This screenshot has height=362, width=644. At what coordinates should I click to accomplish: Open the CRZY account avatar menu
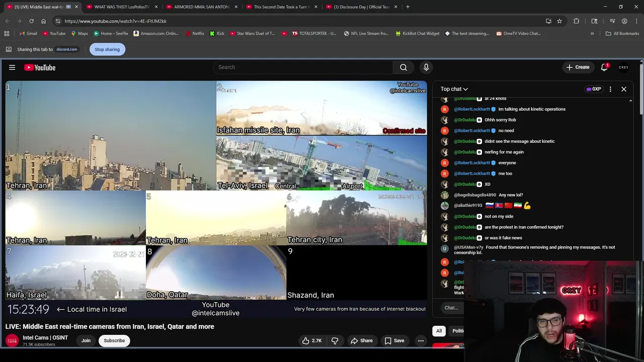[x=623, y=67]
